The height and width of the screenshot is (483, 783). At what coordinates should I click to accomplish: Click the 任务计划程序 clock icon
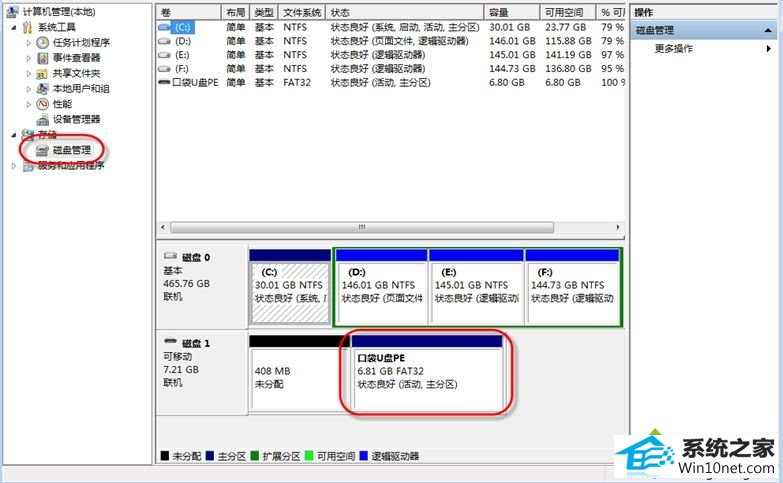43,42
